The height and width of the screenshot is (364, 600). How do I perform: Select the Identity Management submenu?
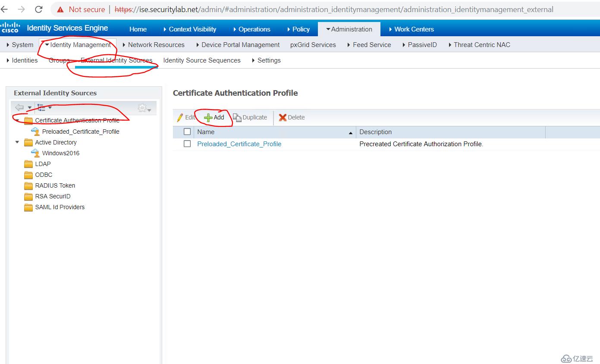[78, 45]
